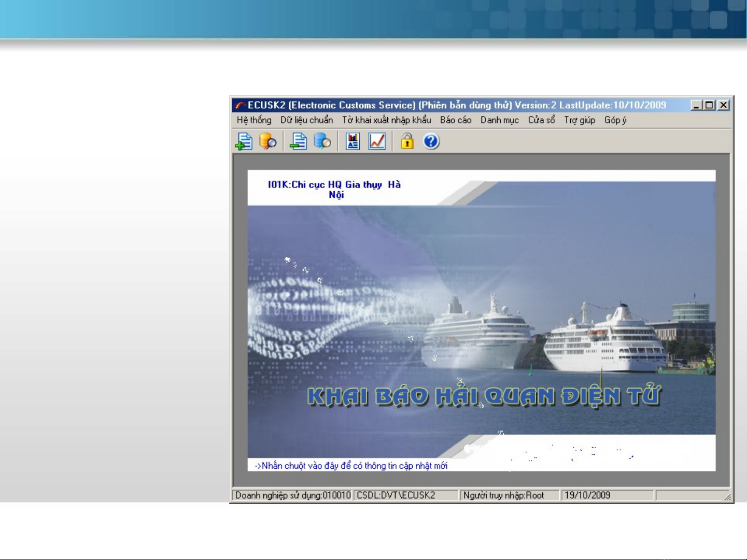The image size is (747, 560).
Task: Maximize the ECUSK2 window
Action: (x=710, y=105)
